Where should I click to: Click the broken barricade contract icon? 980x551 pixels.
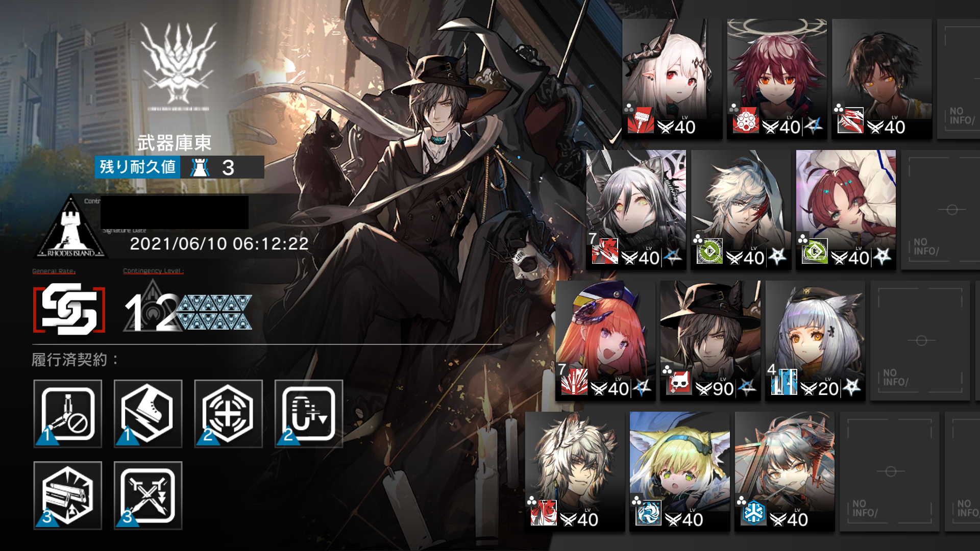68,495
